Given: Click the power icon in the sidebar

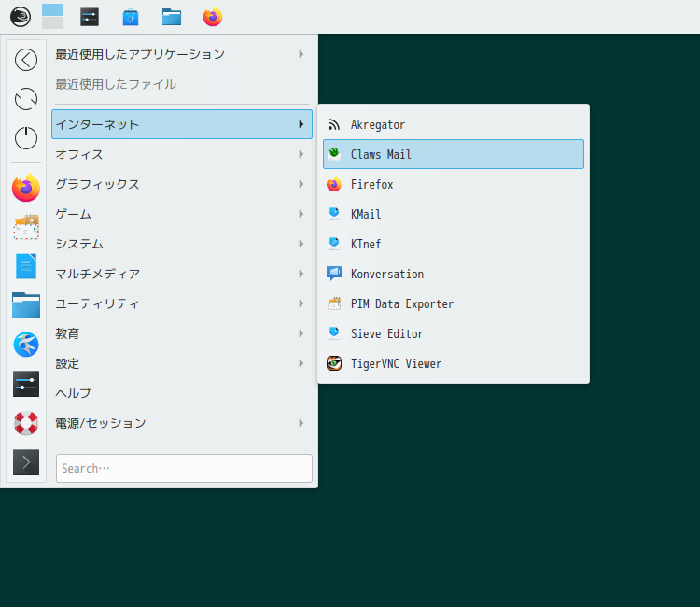Looking at the screenshot, I should [x=26, y=137].
